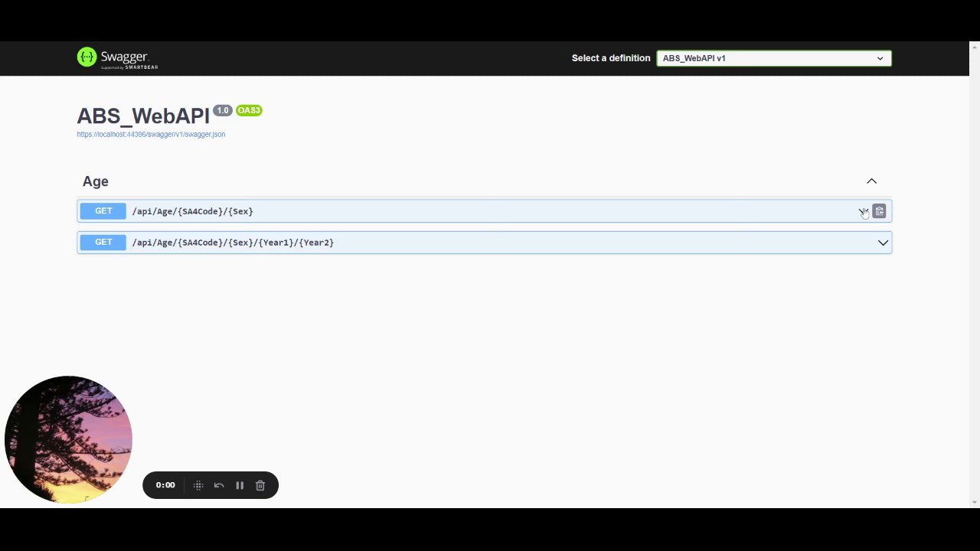The image size is (980, 551).
Task: Restart the recording with the undo arrow
Action: [x=219, y=485]
